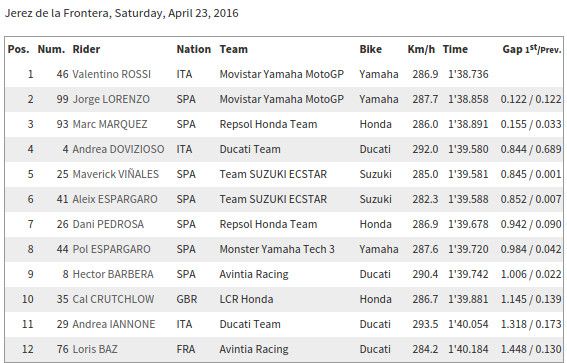
Task: Click the Pos. column header
Action: 18,50
